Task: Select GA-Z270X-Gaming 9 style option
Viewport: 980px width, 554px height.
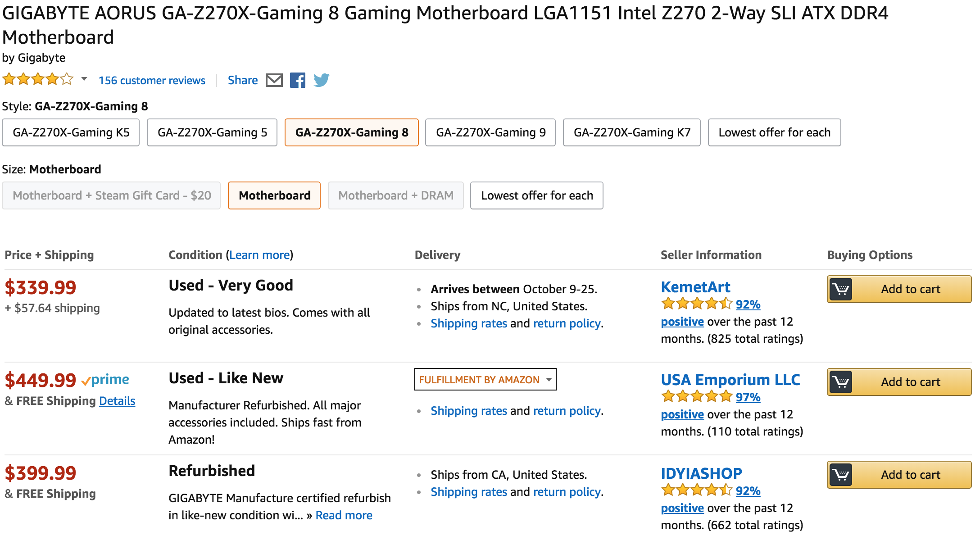Action: 490,132
